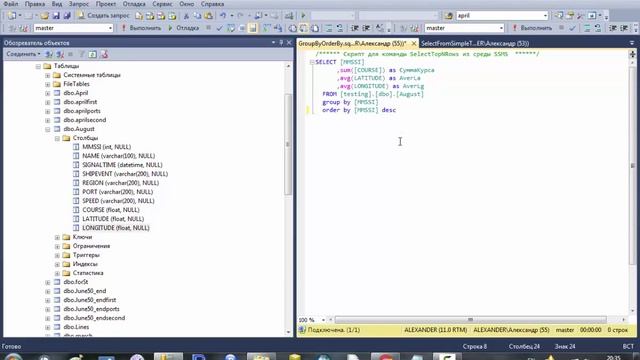Expand the Ключи folder
640x360 pixels.
click(x=57, y=237)
